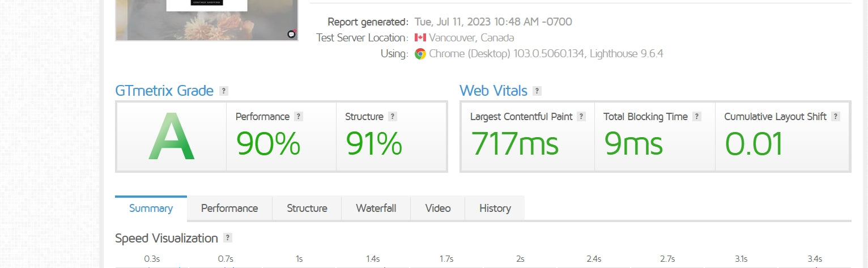Go to the Waterfall tab
This screenshot has height=268, width=868.
click(376, 209)
